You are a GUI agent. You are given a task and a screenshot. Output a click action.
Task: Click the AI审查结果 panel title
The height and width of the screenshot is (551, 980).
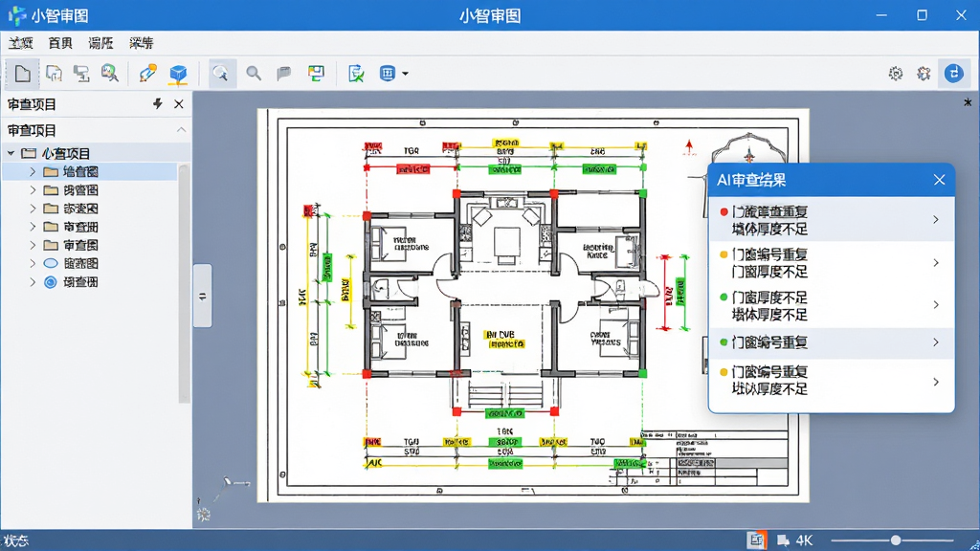pos(751,180)
